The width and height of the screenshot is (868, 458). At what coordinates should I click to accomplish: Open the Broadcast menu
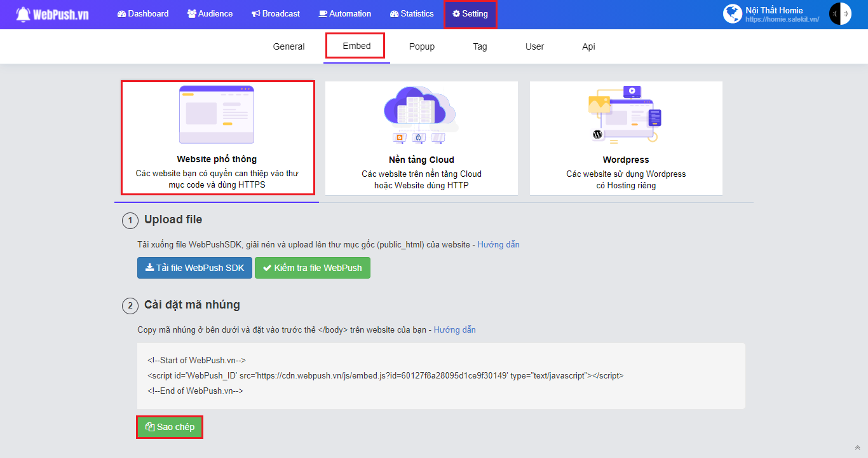(x=276, y=13)
